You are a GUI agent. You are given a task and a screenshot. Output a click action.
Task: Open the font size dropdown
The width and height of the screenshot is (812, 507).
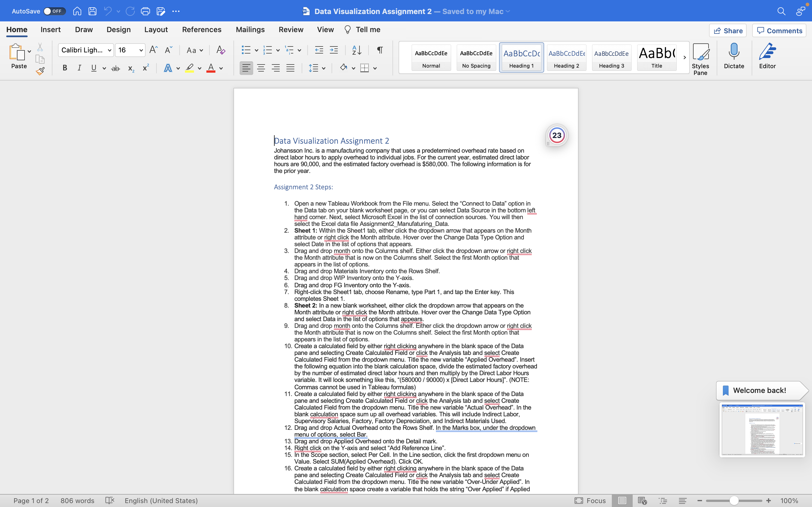(x=141, y=50)
